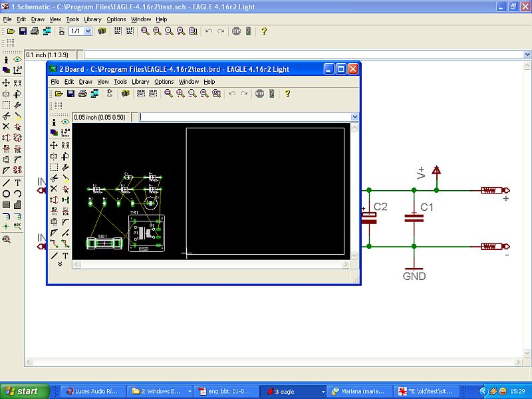Select the Arc tool in the Schematic palette
The width and height of the screenshot is (532, 399).
pos(18,194)
